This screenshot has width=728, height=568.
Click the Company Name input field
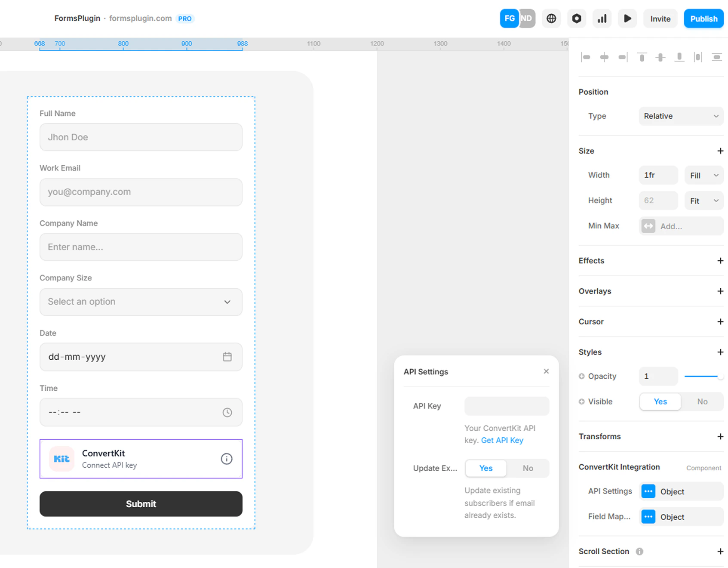(x=141, y=247)
